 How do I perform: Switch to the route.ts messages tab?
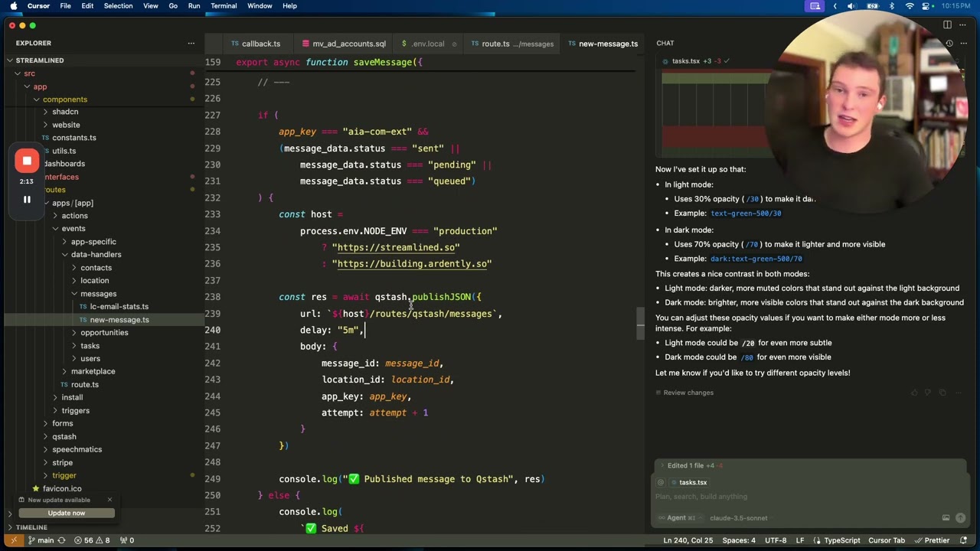pyautogui.click(x=512, y=44)
